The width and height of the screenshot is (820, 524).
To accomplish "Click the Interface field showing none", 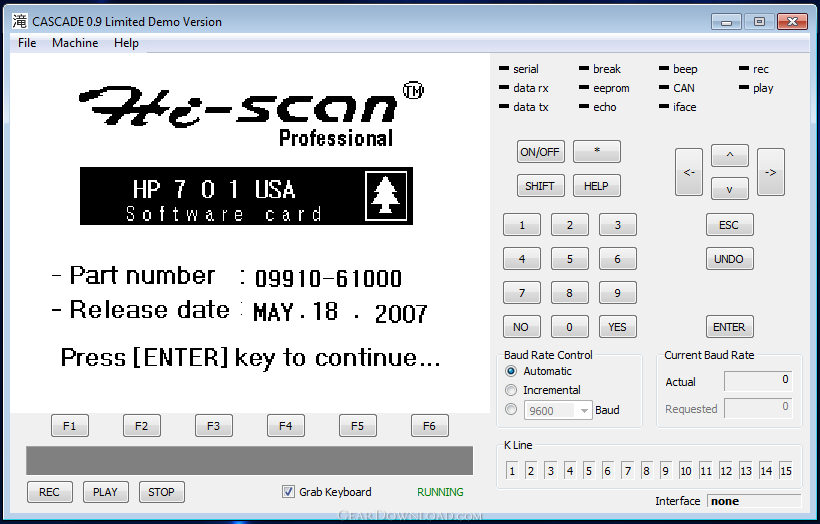I will point(754,501).
